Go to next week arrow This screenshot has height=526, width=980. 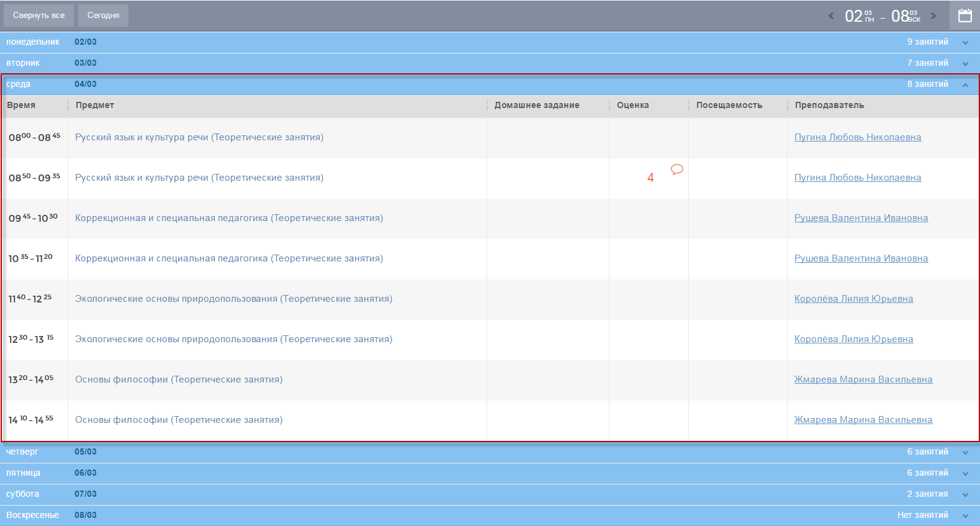click(x=933, y=16)
